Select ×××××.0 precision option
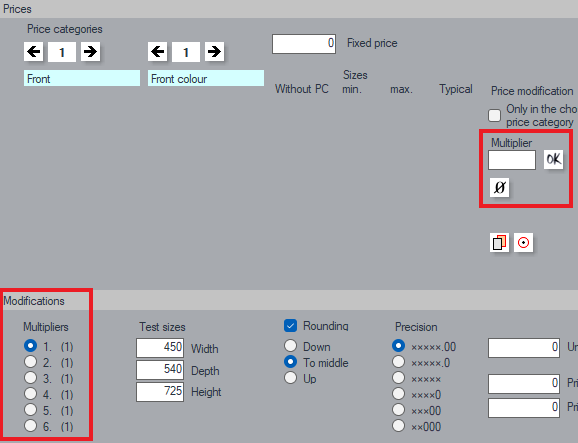 (398, 362)
